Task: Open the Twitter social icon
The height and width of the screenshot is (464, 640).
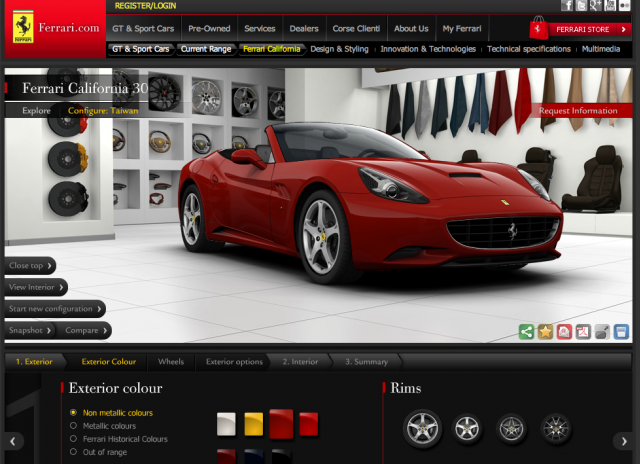Action: (581, 5)
